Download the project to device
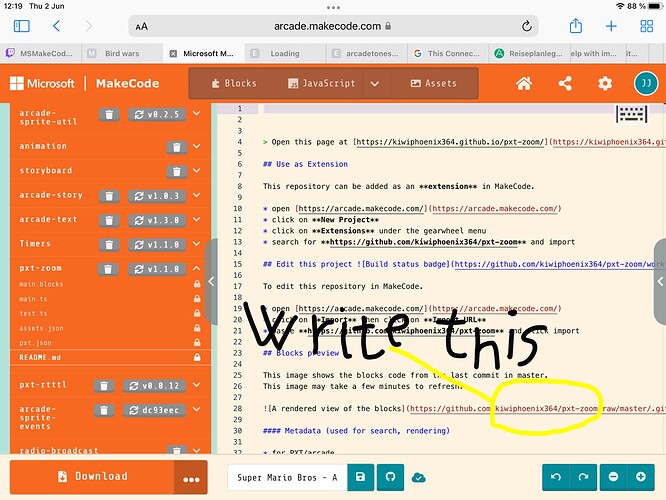Image resolution: width=666 pixels, height=500 pixels. click(92, 477)
